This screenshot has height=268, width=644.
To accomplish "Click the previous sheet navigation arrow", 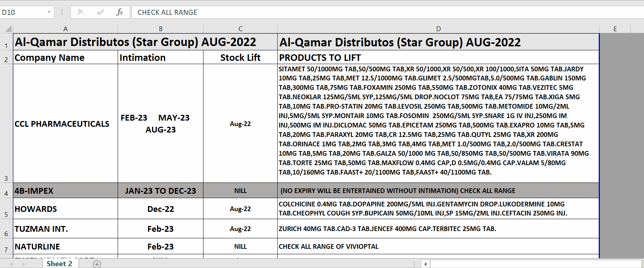I will coord(11,264).
